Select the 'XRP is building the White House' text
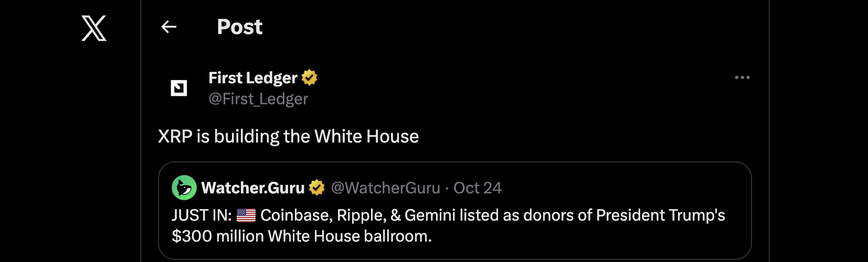Viewport: 868px width, 262px height. [288, 136]
